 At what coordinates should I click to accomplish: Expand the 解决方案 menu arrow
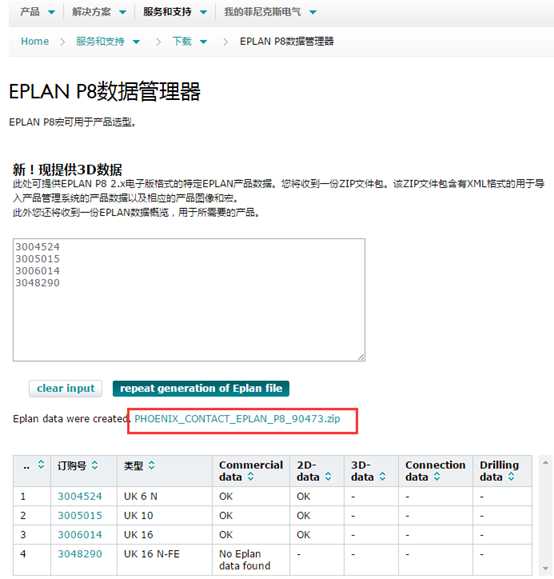(x=123, y=12)
